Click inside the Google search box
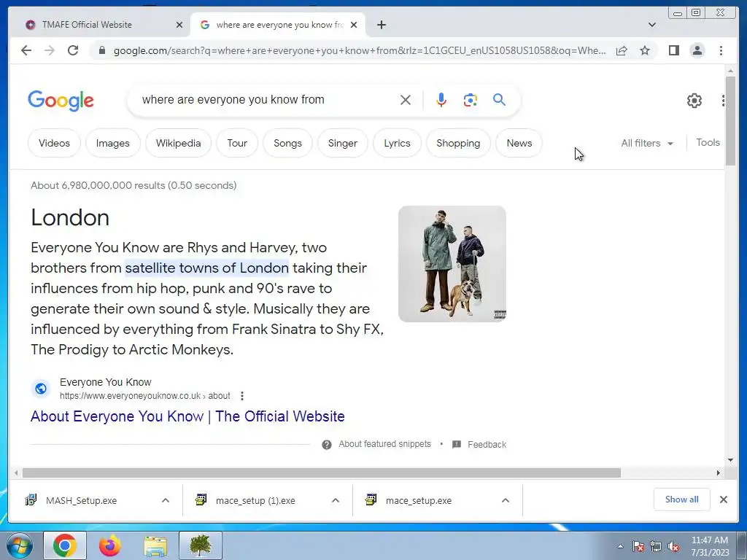This screenshot has height=560, width=747. click(267, 99)
